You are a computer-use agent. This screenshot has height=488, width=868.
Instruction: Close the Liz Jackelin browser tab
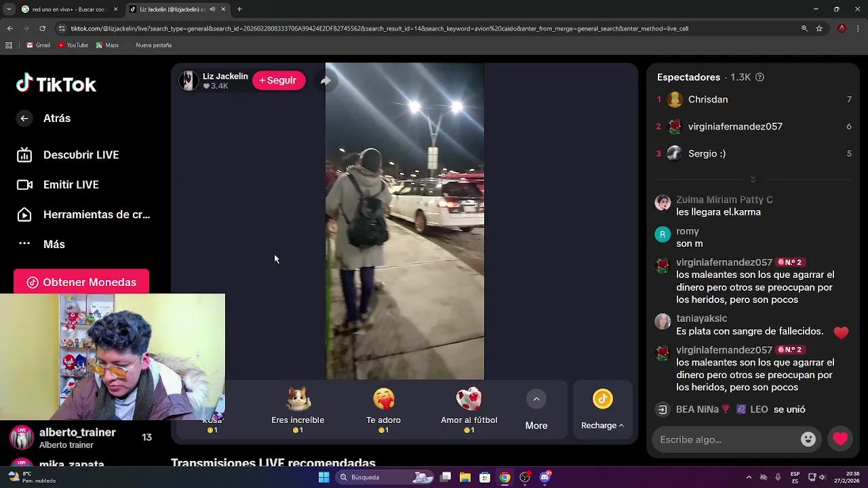coord(223,9)
